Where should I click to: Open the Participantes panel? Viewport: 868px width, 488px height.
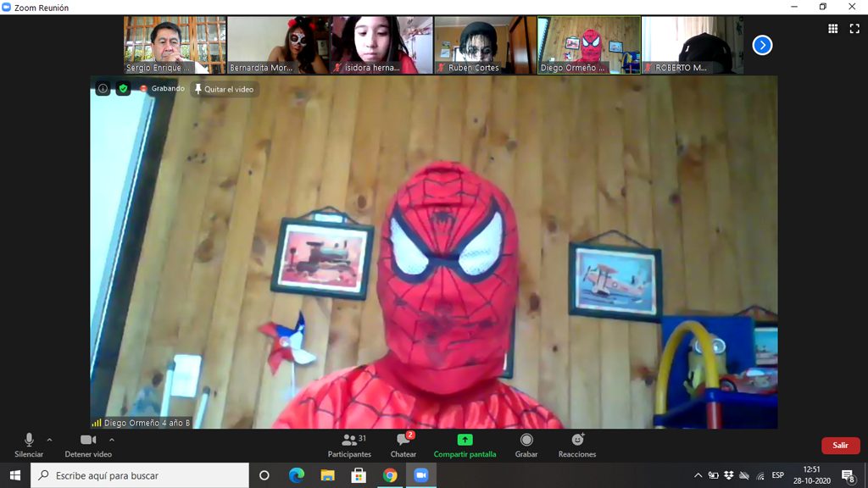click(x=349, y=445)
